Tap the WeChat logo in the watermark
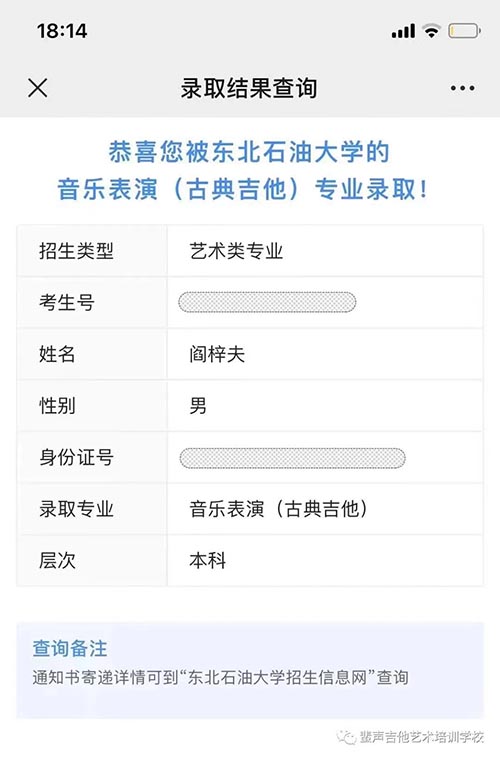Viewport: 500px width, 759px height. click(347, 738)
